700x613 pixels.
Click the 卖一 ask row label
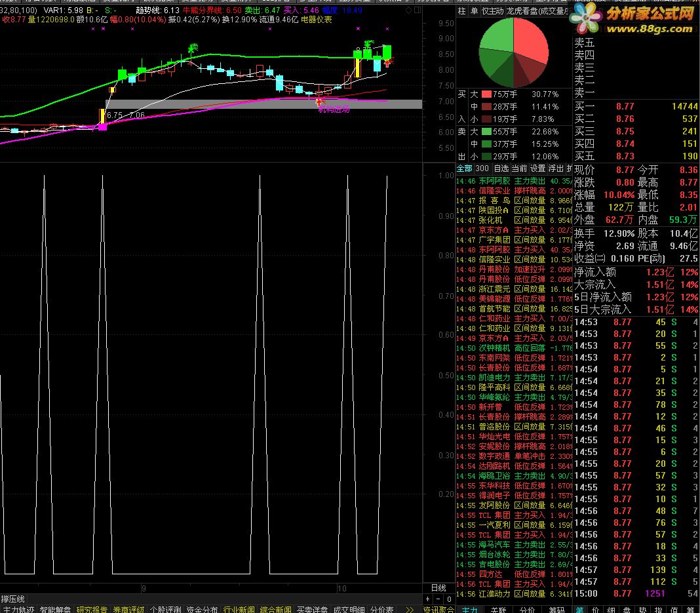click(x=585, y=93)
